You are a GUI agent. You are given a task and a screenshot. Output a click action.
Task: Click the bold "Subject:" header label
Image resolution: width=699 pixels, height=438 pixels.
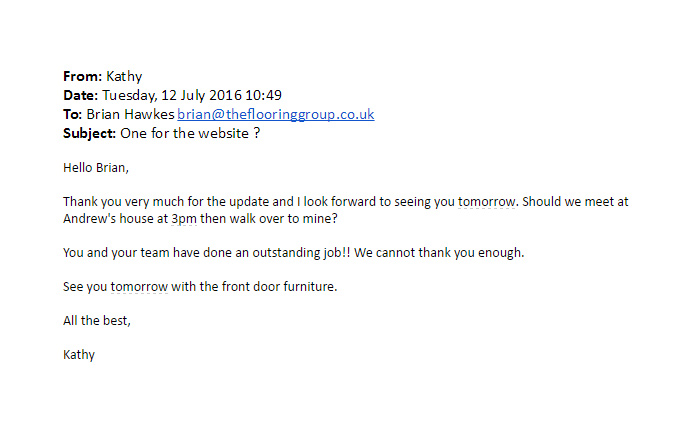(x=90, y=133)
